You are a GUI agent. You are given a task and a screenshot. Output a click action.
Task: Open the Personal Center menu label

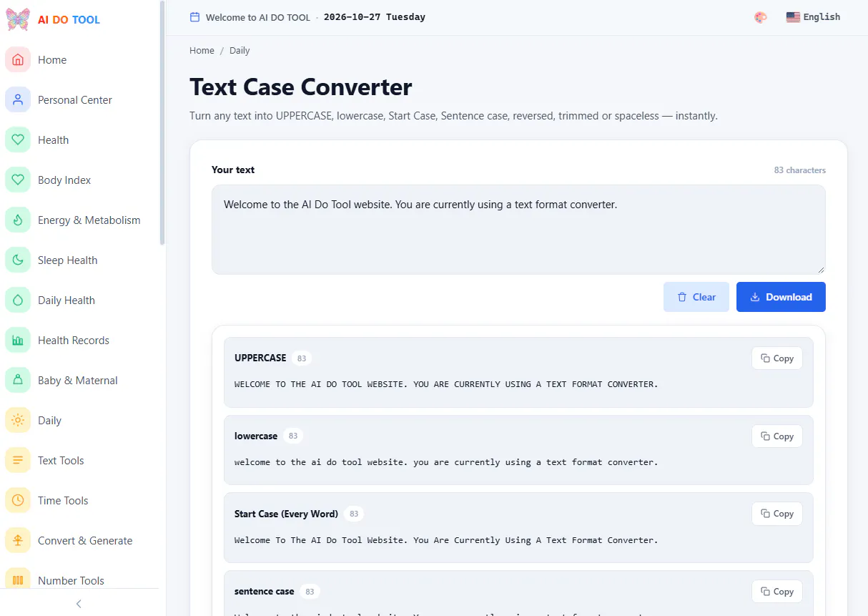click(x=75, y=100)
